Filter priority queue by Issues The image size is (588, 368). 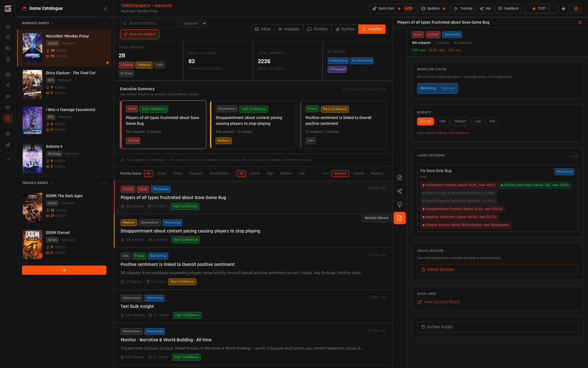[161, 174]
